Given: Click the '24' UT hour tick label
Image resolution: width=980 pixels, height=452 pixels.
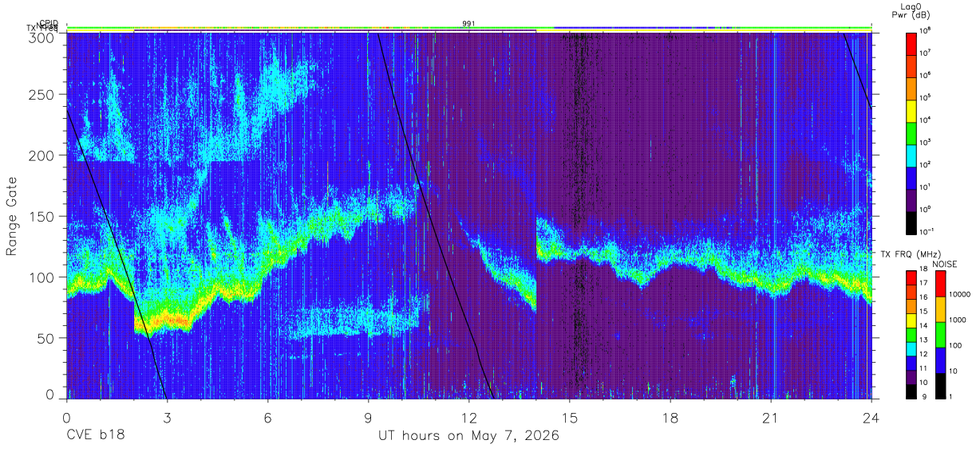Looking at the screenshot, I should point(871,416).
